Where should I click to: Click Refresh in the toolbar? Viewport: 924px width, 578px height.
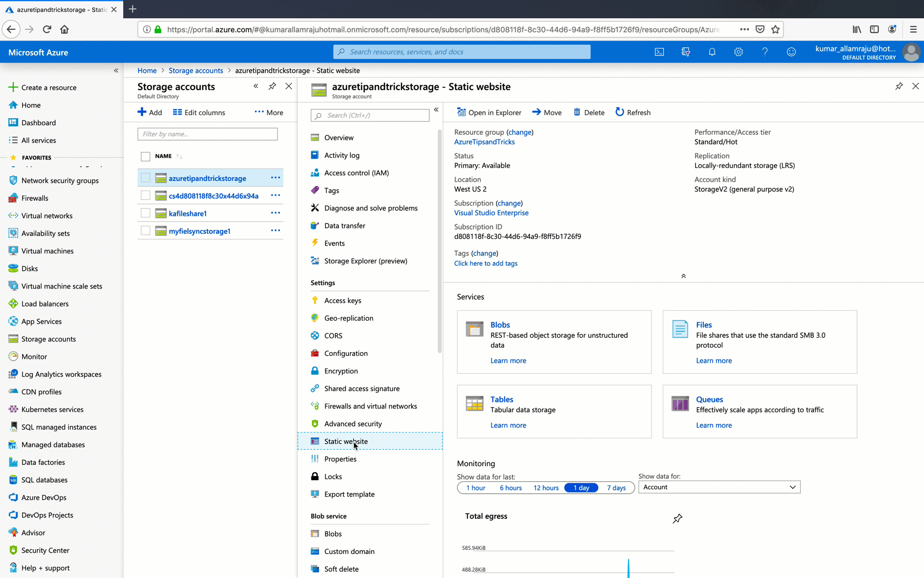pyautogui.click(x=633, y=112)
